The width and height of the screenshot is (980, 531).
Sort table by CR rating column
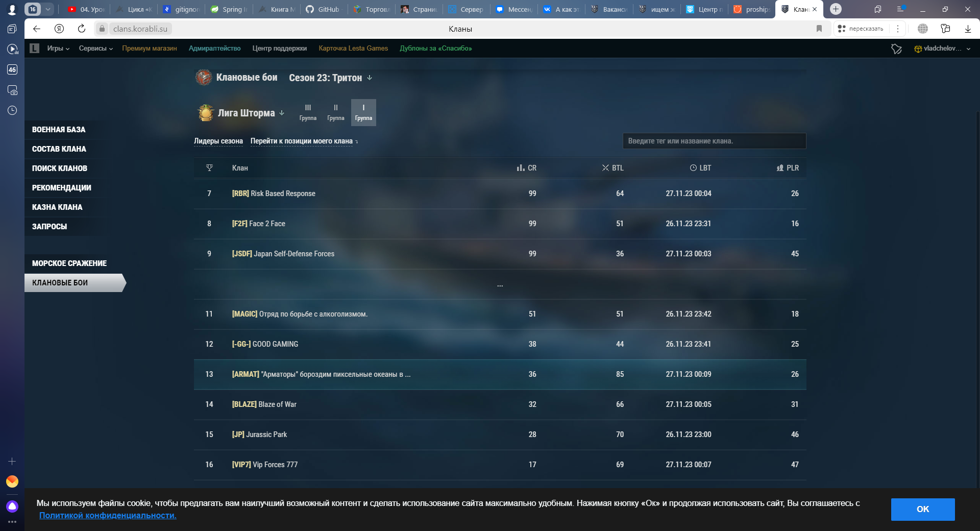(x=526, y=168)
